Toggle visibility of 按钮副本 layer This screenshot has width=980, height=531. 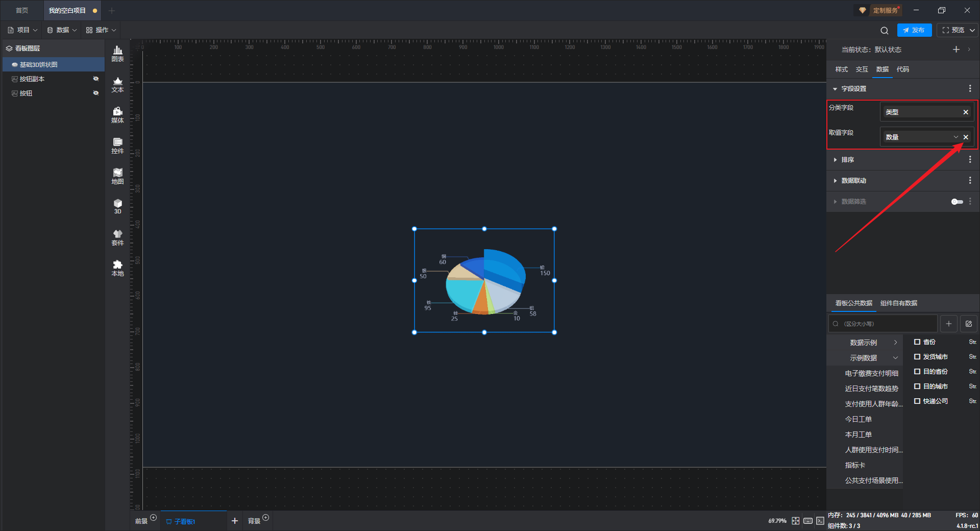click(x=95, y=79)
